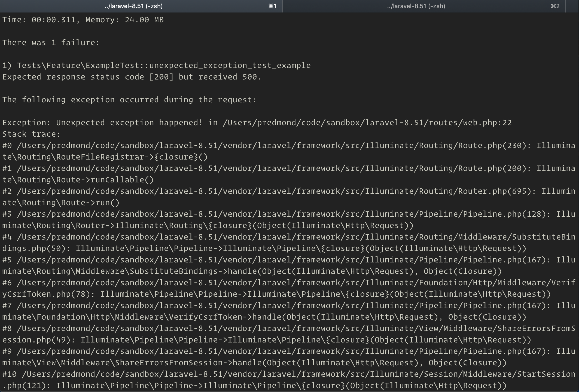Click stack frame #7 Pipeline.php(167) line
Viewport: 579px width, 392px height.
[x=289, y=306]
